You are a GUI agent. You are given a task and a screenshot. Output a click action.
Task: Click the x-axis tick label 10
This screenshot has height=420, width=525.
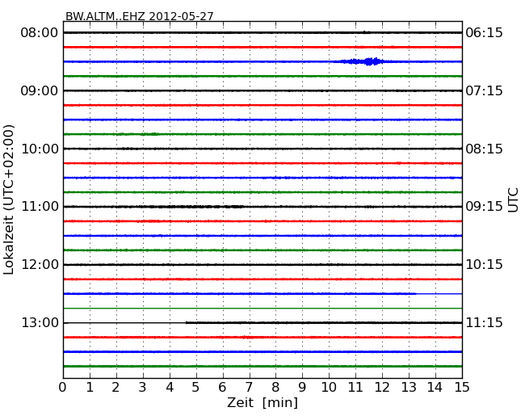[329, 387]
